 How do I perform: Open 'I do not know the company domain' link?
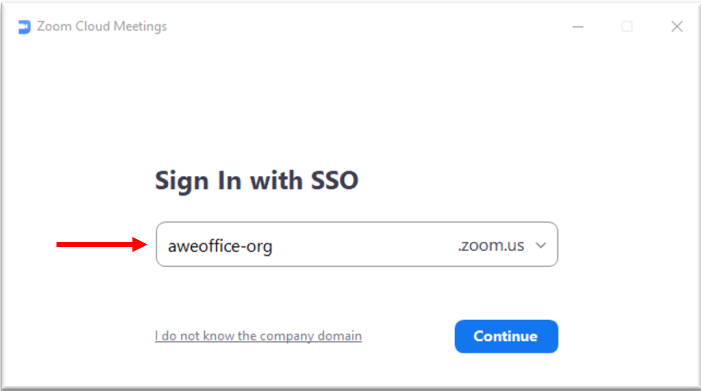pyautogui.click(x=258, y=336)
